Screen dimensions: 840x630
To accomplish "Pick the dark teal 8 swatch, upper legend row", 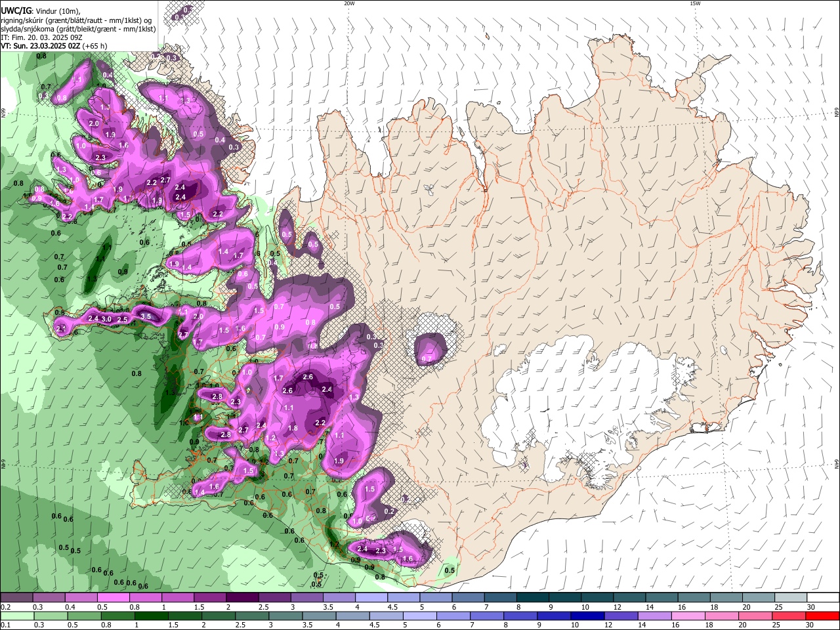I will [533, 598].
